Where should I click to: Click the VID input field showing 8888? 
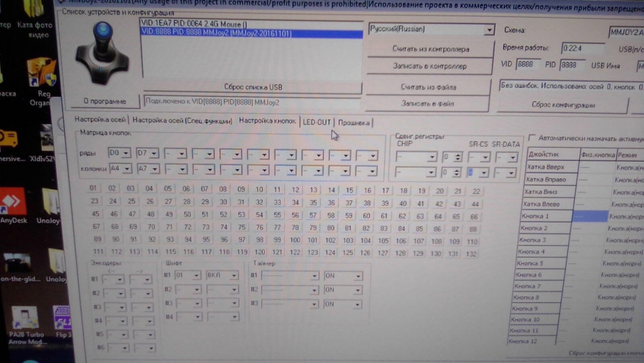[527, 64]
